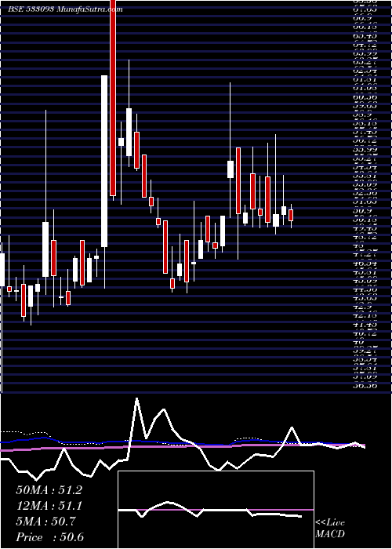Click the 55.99 price axis label

[365, 150]
